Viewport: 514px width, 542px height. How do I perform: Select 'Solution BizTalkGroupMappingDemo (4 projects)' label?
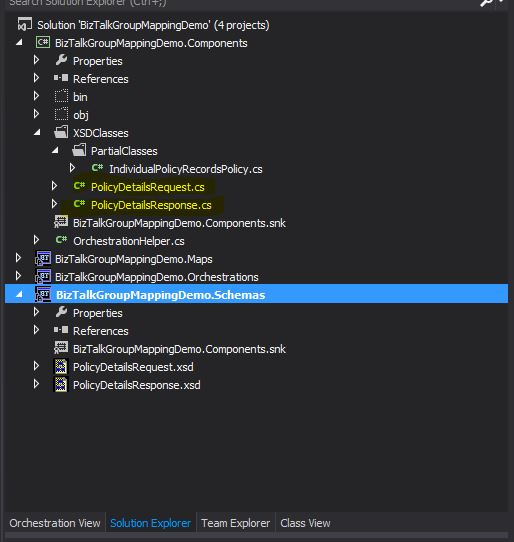[153, 25]
